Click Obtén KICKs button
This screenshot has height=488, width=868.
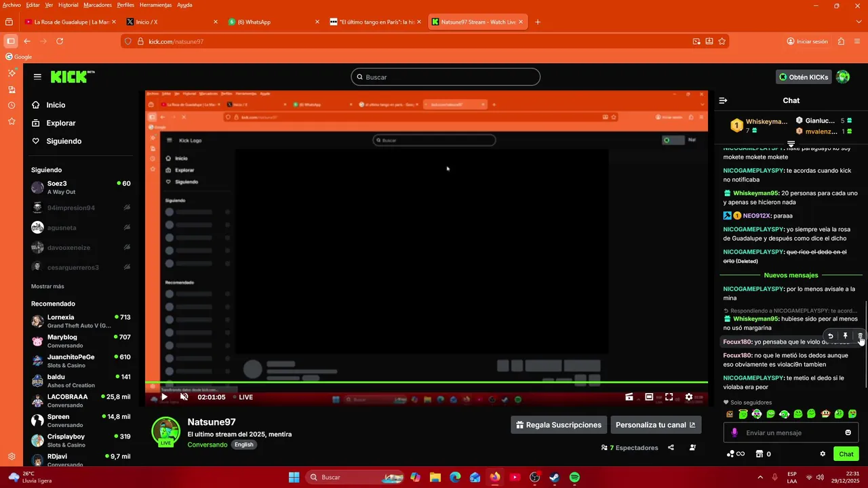click(804, 77)
